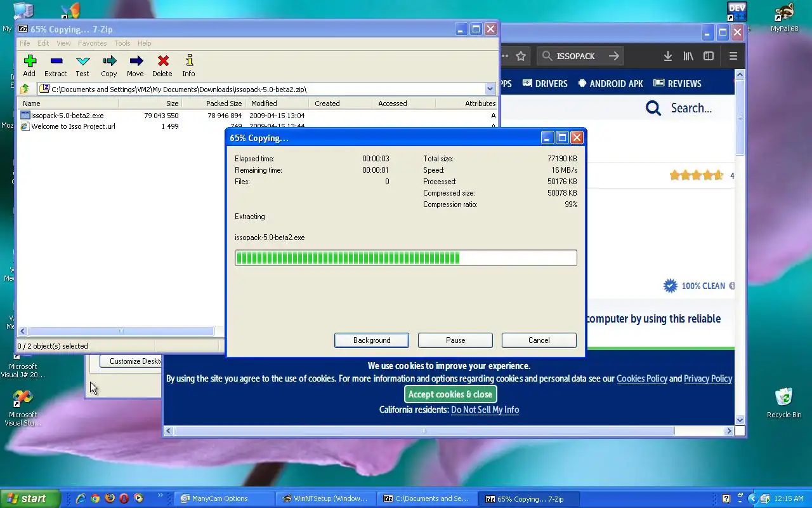
Task: Launch Firefox from Quick Launch
Action: (x=110, y=498)
